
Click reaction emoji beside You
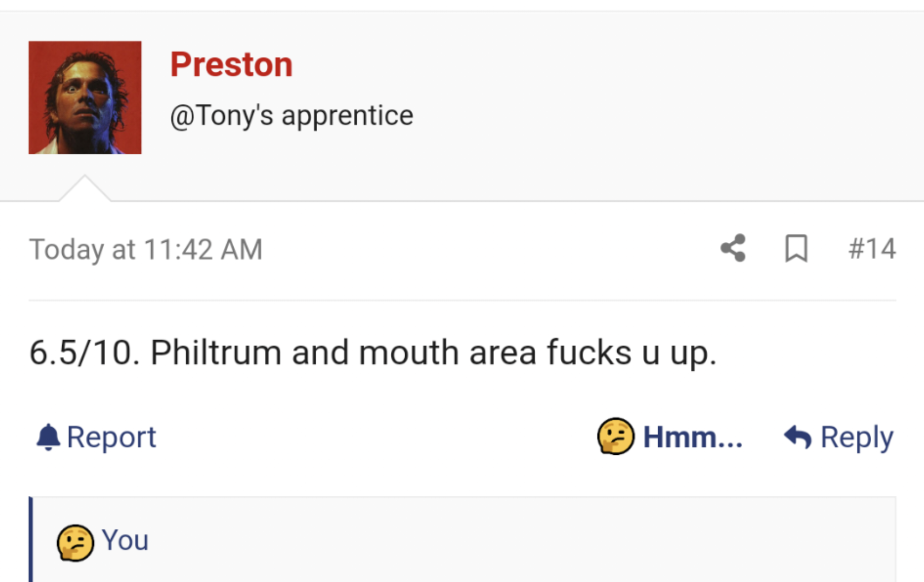coord(75,543)
